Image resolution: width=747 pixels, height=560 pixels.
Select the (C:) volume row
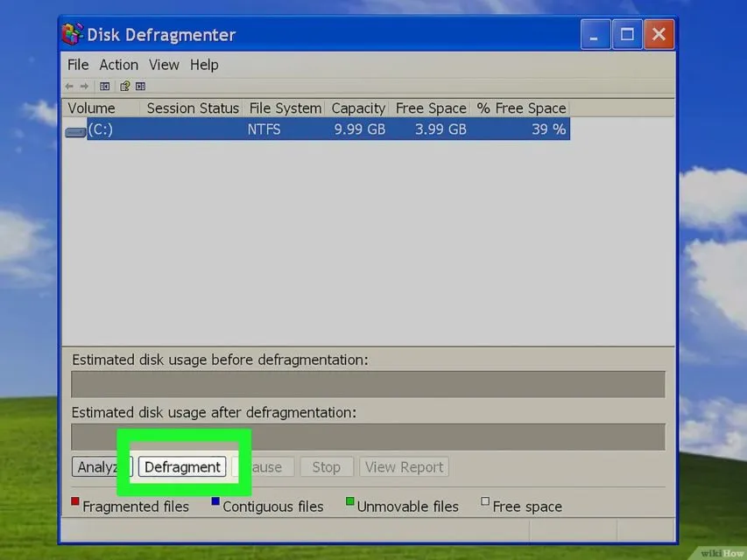[317, 129]
